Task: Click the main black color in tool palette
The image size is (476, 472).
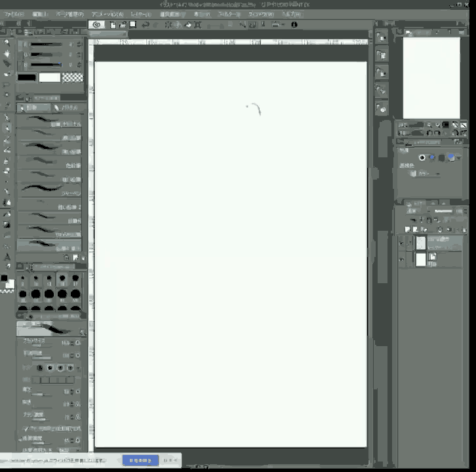Action: tap(4, 278)
